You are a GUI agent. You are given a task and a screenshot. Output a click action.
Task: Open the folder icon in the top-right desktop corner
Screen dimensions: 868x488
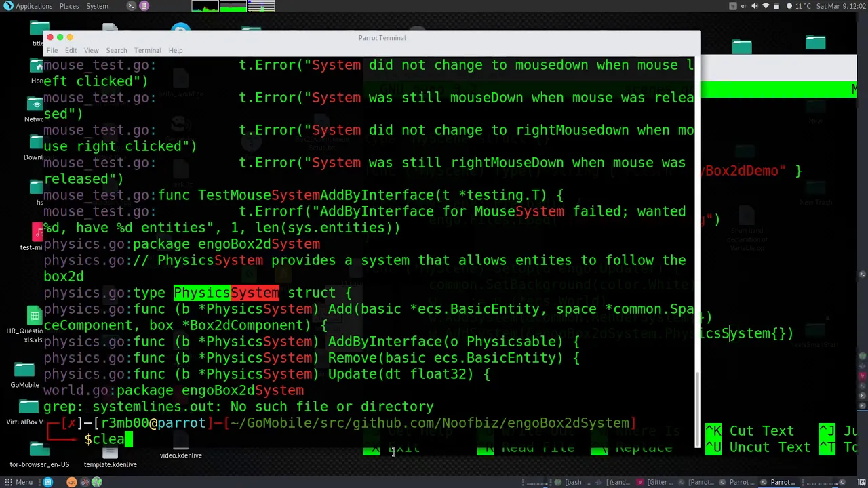[815, 43]
